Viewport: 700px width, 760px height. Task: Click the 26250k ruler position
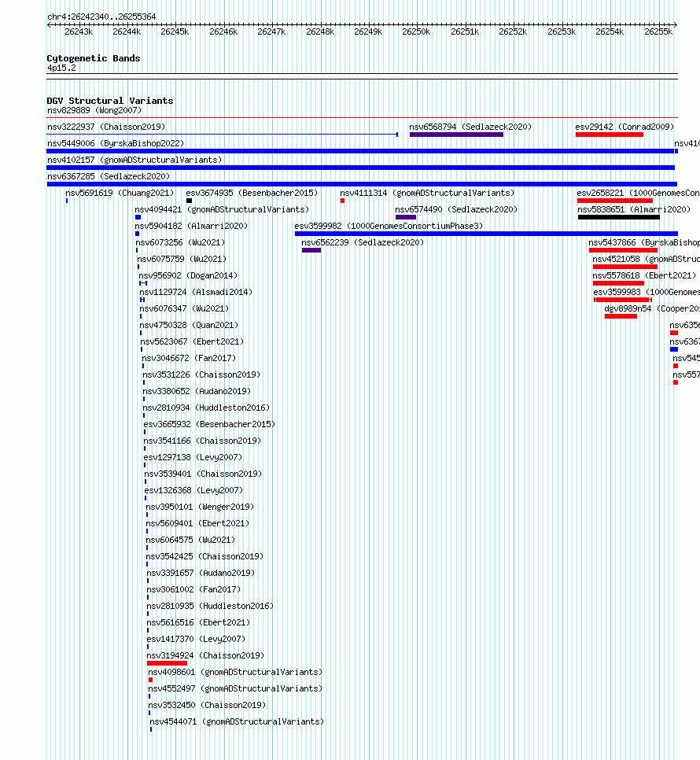pyautogui.click(x=416, y=31)
